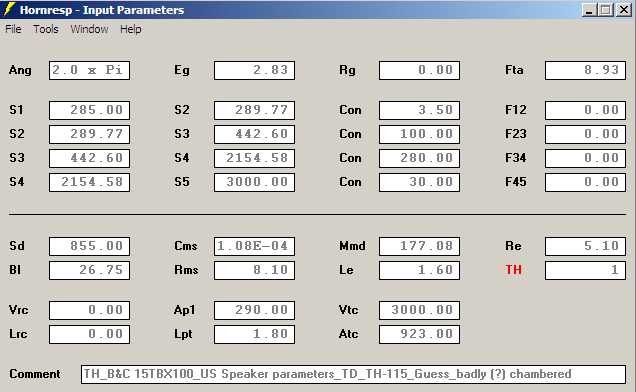The width and height of the screenshot is (636, 392).
Task: Click the Cms label
Action: pyautogui.click(x=186, y=246)
